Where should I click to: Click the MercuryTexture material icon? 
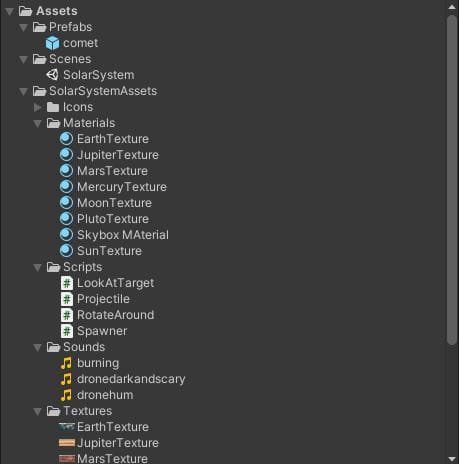pyautogui.click(x=66, y=187)
